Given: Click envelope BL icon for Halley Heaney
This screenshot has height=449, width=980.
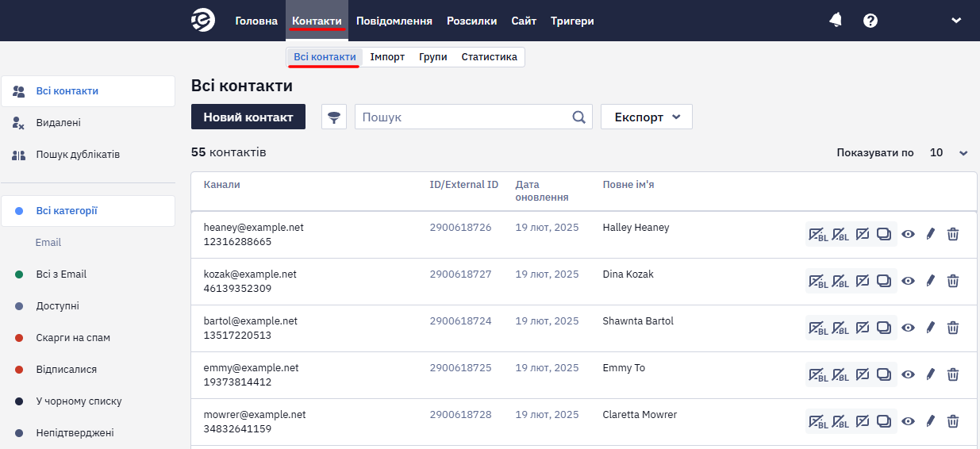Looking at the screenshot, I should pyautogui.click(x=817, y=234).
